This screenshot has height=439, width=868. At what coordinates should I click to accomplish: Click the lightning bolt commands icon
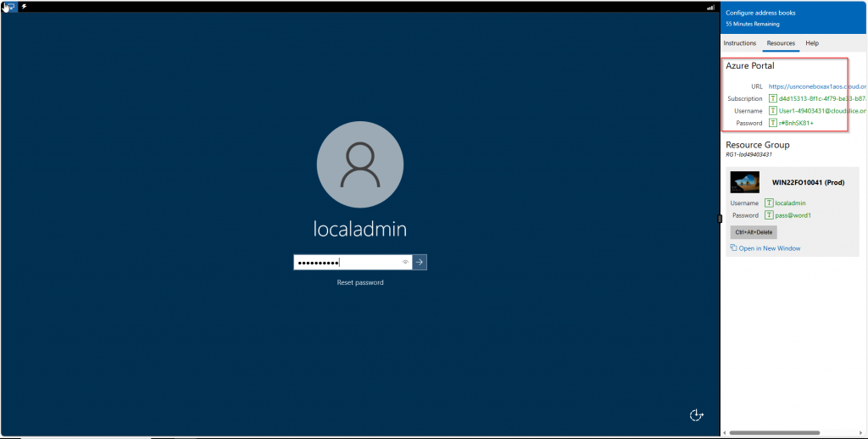click(24, 6)
